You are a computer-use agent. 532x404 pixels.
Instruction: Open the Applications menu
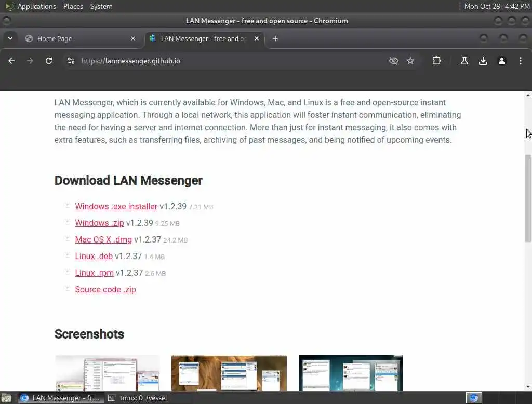37,6
